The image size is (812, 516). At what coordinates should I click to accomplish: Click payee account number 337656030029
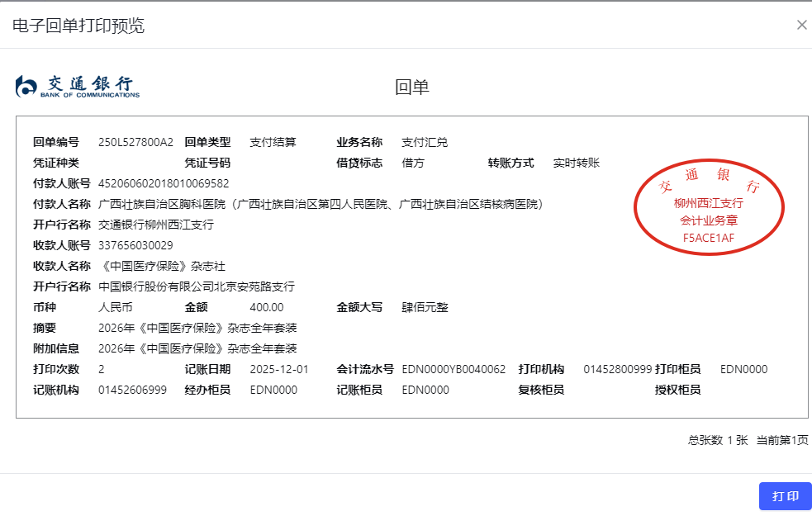tap(135, 245)
